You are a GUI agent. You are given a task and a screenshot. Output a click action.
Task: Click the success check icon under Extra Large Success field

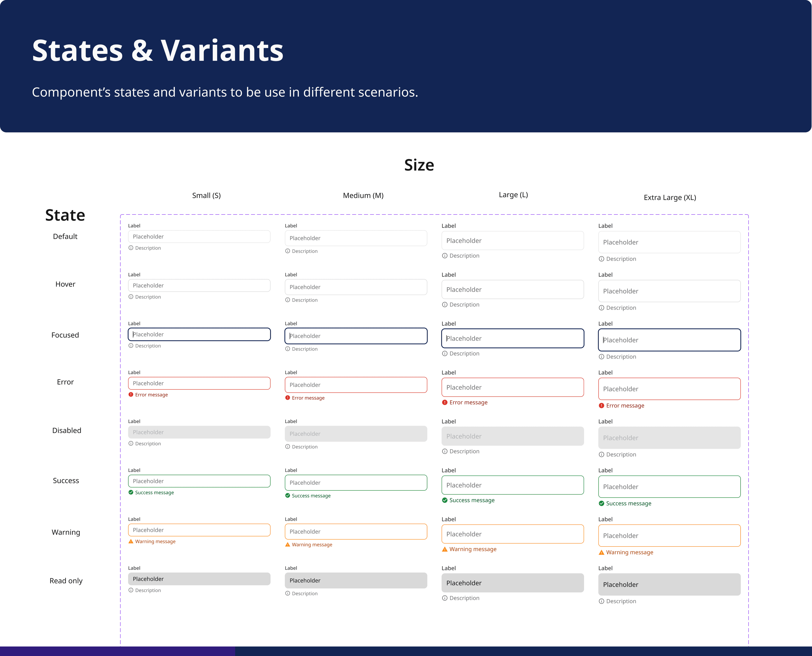pyautogui.click(x=601, y=503)
